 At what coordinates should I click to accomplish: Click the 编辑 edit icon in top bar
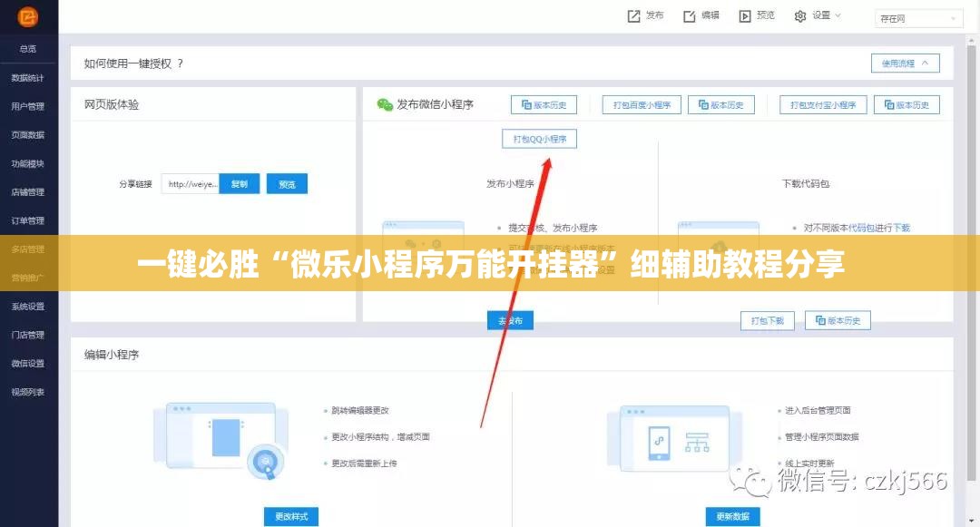690,16
